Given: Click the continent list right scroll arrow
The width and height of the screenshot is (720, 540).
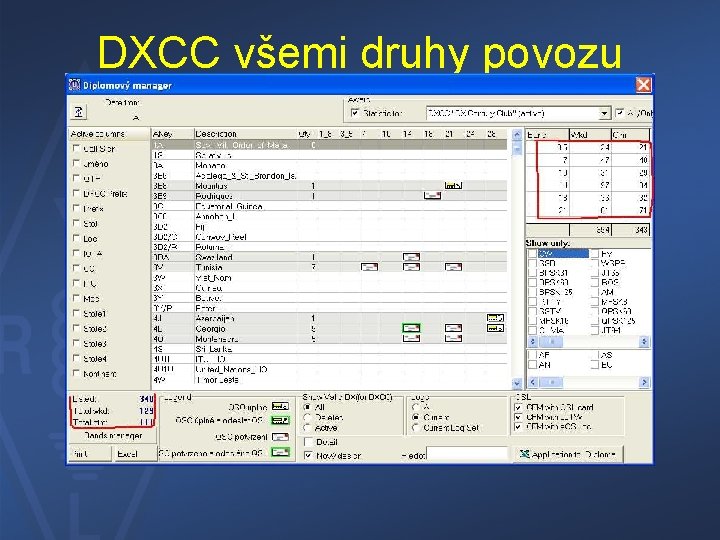Looking at the screenshot, I should 644,382.
